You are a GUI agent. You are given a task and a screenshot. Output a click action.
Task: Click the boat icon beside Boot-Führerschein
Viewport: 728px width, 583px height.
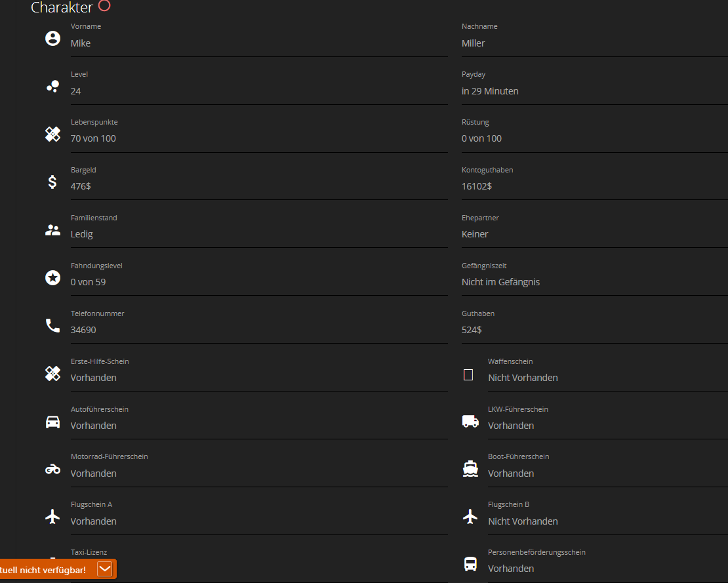tap(470, 469)
